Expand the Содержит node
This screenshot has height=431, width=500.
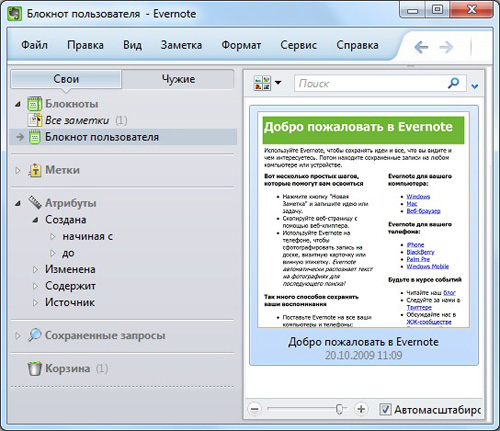(35, 286)
